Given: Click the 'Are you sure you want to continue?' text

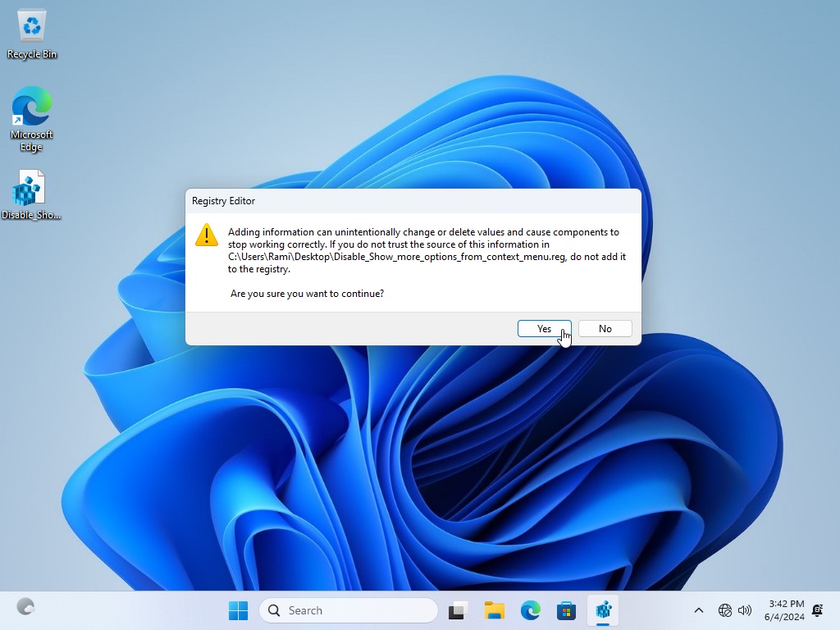Looking at the screenshot, I should (x=307, y=294).
